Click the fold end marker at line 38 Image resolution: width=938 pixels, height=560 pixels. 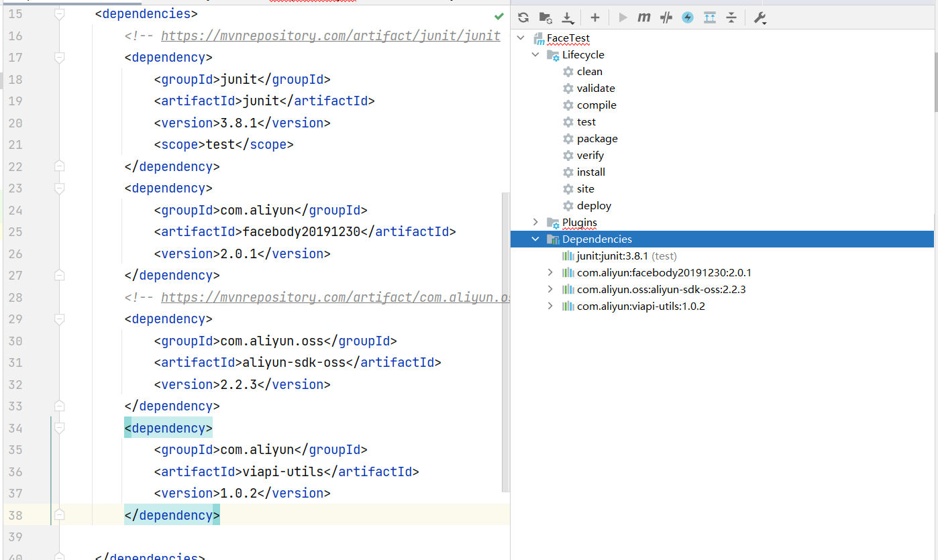(60, 515)
